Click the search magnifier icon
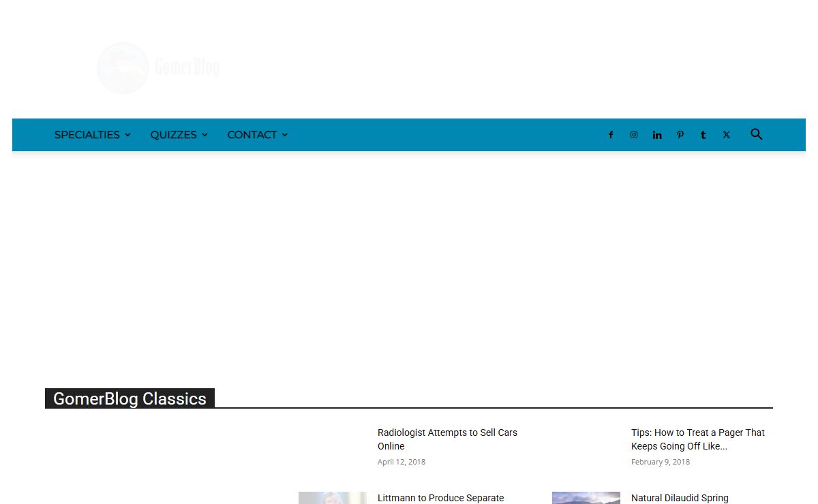 [756, 134]
